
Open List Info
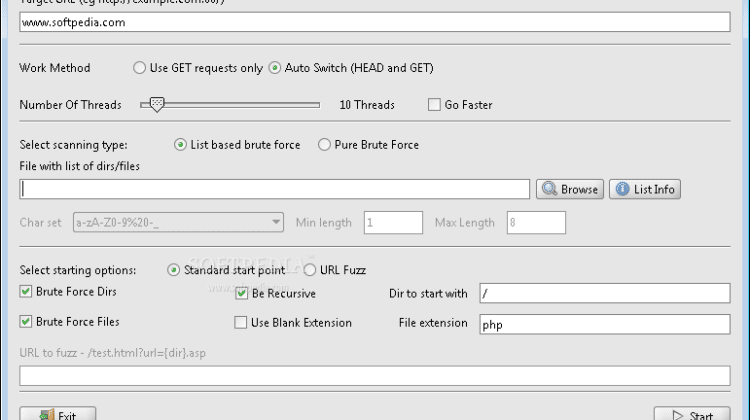pos(645,189)
